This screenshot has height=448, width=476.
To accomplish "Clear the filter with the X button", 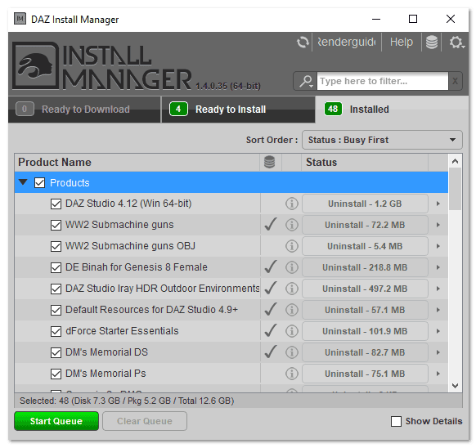I will click(455, 81).
